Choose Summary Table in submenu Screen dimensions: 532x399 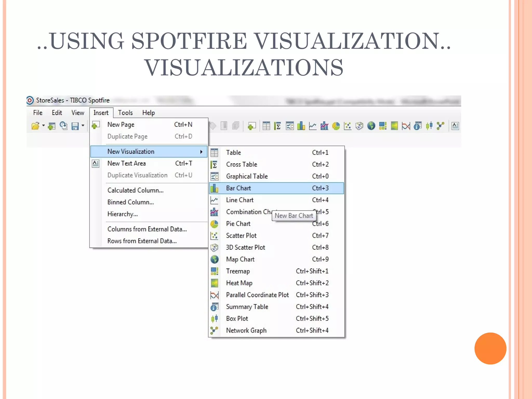(276, 307)
